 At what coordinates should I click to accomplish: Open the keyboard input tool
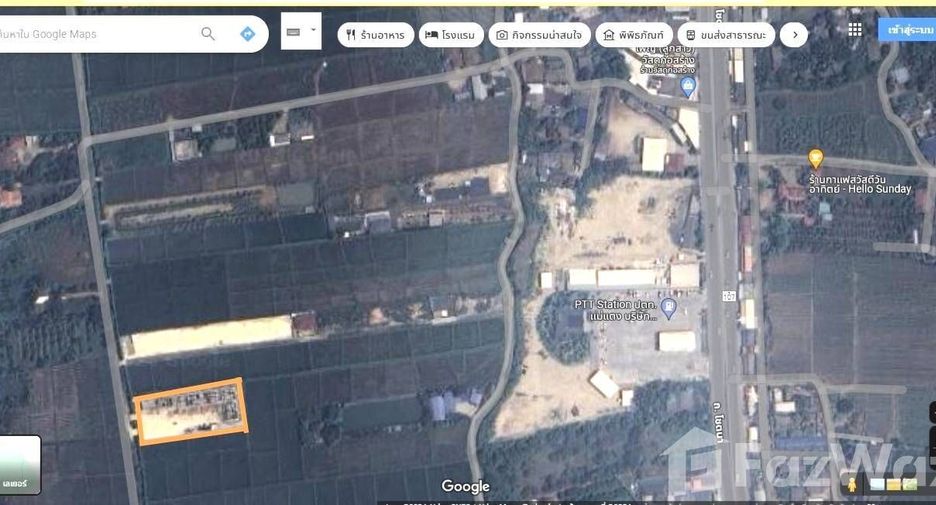click(294, 32)
